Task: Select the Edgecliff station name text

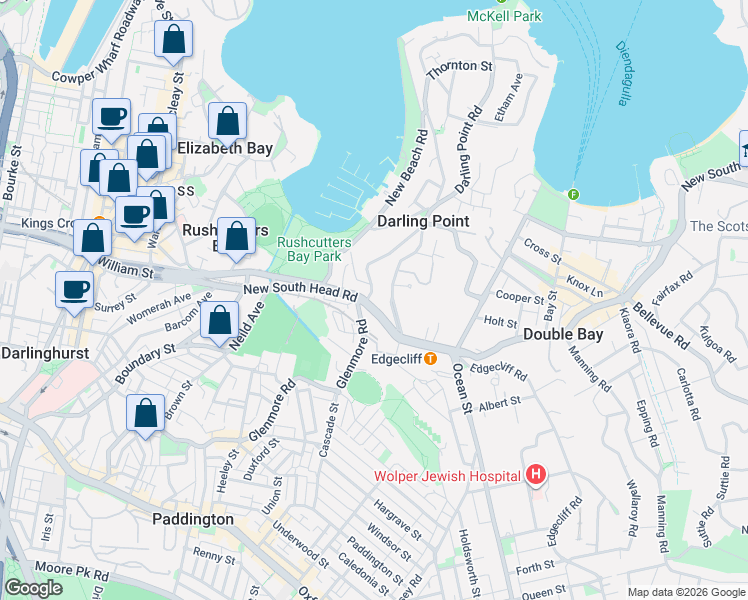Action: tap(397, 359)
